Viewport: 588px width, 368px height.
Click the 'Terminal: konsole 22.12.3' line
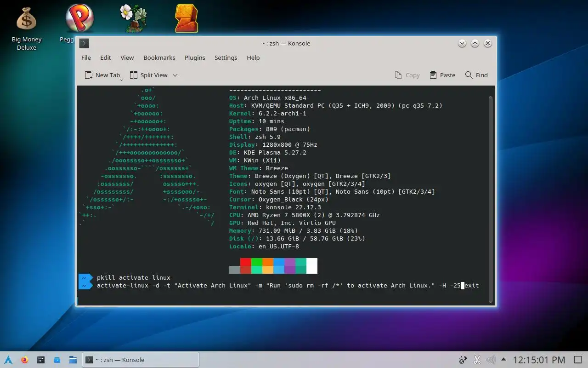pos(275,207)
